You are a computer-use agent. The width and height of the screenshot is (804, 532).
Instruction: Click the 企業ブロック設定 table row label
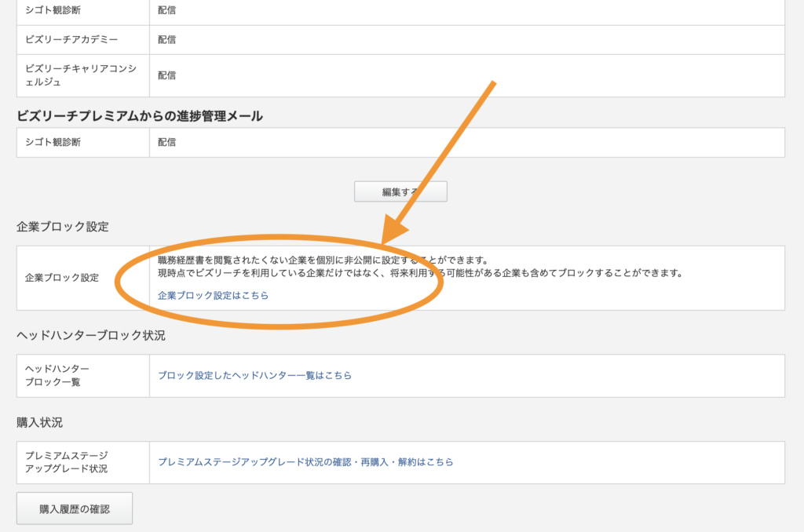(62, 278)
